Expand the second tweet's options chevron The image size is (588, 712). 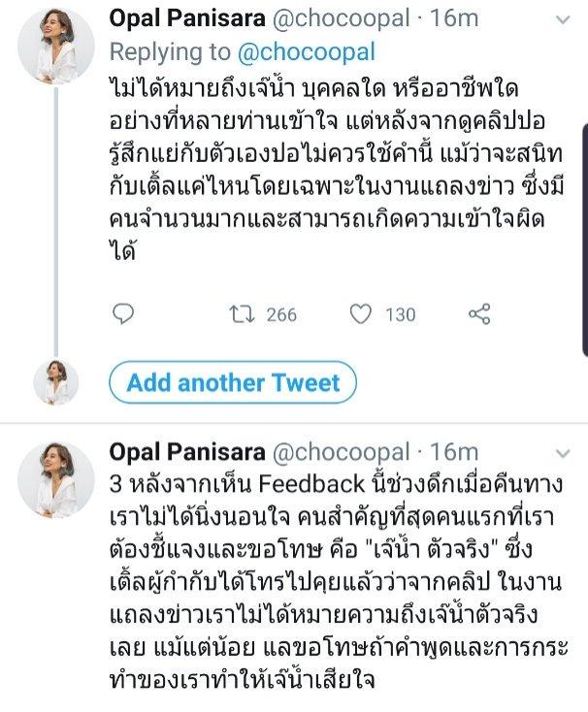click(x=562, y=453)
